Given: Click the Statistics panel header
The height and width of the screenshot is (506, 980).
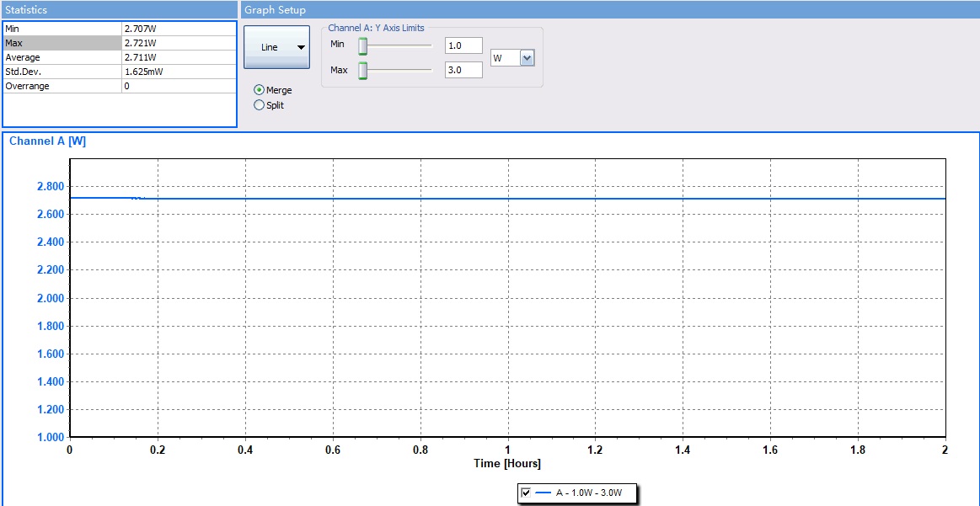Looking at the screenshot, I should pyautogui.click(x=26, y=10).
